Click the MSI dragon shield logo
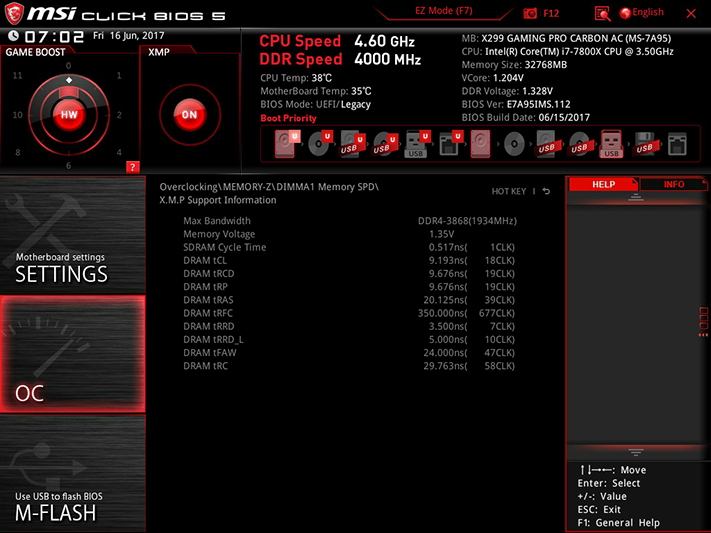The height and width of the screenshot is (533, 711). point(14,13)
